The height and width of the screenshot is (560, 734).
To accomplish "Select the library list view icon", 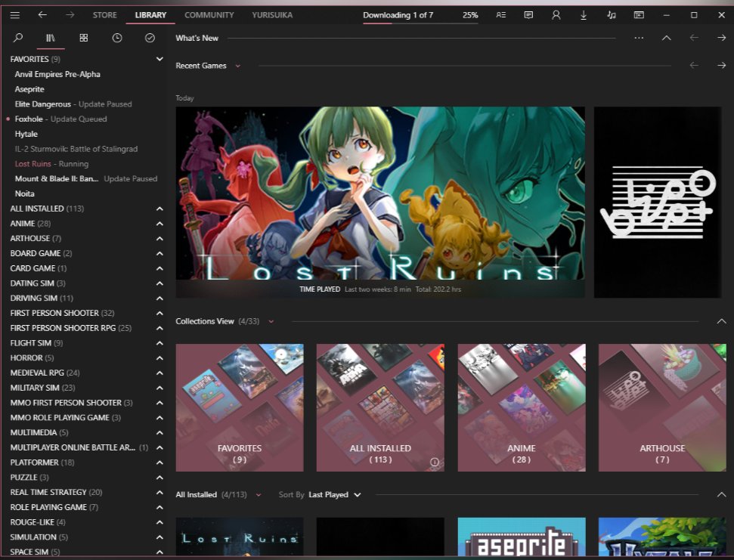I will click(51, 38).
